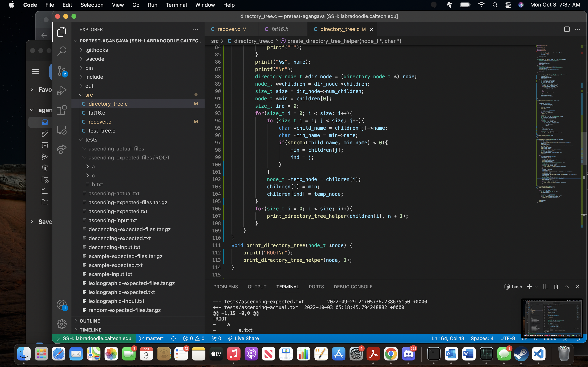Expand the .githooks folder

point(96,50)
